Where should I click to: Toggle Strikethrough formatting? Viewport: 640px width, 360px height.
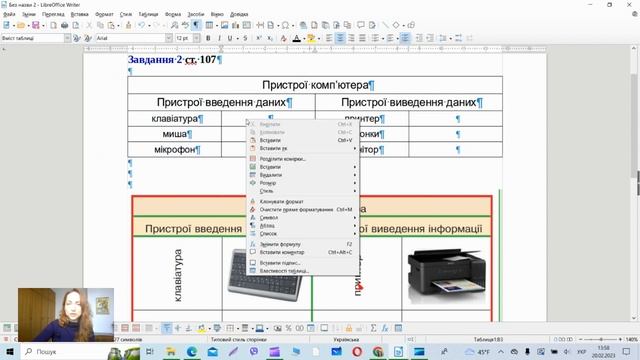[245, 38]
